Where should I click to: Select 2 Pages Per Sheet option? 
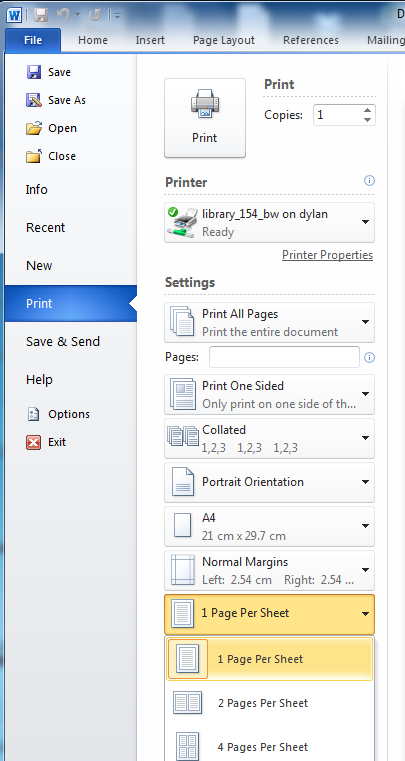pos(270,703)
